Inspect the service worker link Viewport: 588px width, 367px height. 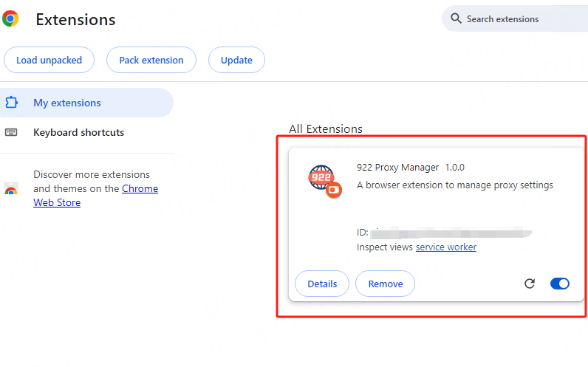pos(445,247)
